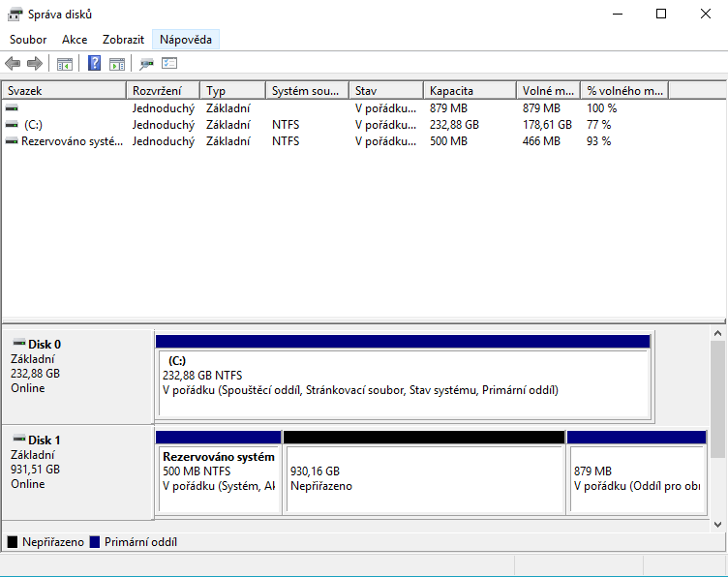Sort by the Stav column header
Image resolution: width=728 pixels, height=577 pixels.
pyautogui.click(x=386, y=90)
